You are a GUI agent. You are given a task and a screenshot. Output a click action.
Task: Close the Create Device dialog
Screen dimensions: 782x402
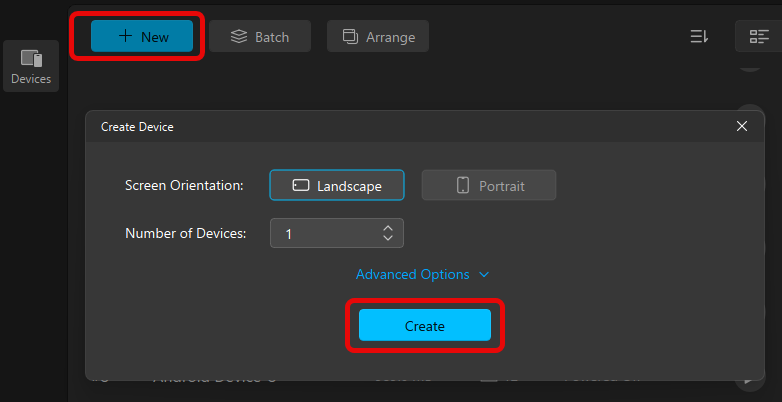click(742, 126)
